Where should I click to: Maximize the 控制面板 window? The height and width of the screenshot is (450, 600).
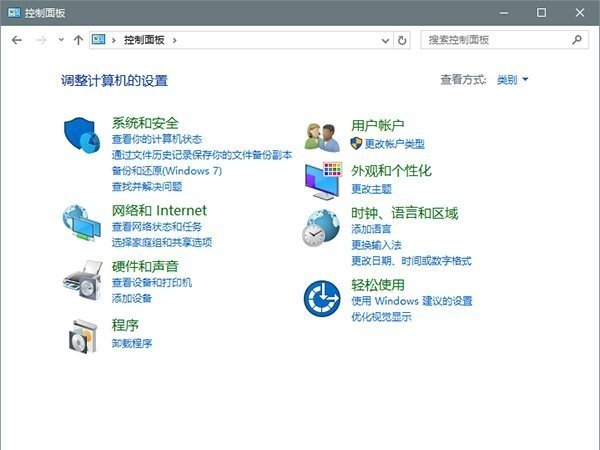(541, 13)
